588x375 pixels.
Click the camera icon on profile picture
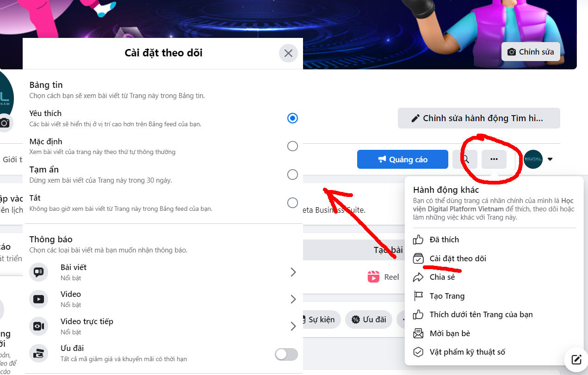[x=5, y=123]
